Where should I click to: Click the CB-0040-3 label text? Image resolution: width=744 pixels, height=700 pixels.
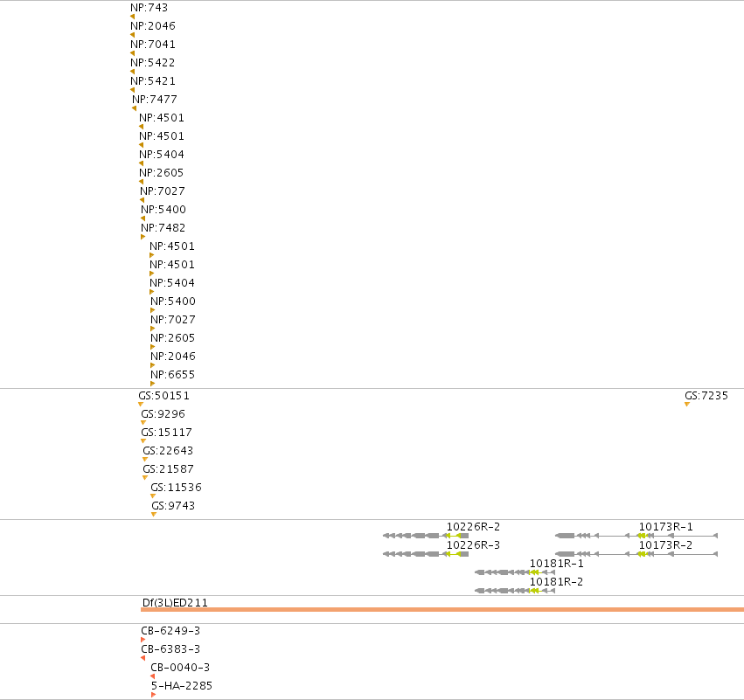pos(180,668)
